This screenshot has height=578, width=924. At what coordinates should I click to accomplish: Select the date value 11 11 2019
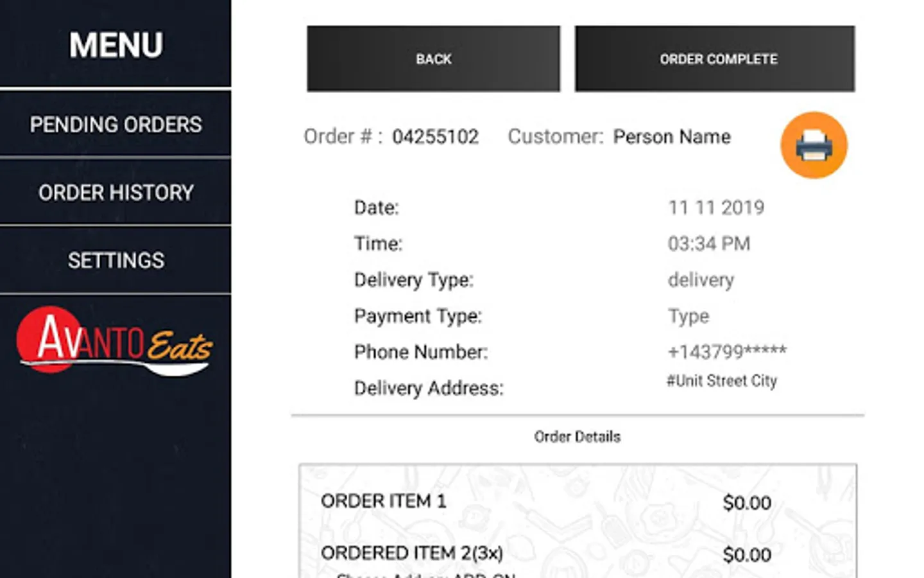coord(716,207)
